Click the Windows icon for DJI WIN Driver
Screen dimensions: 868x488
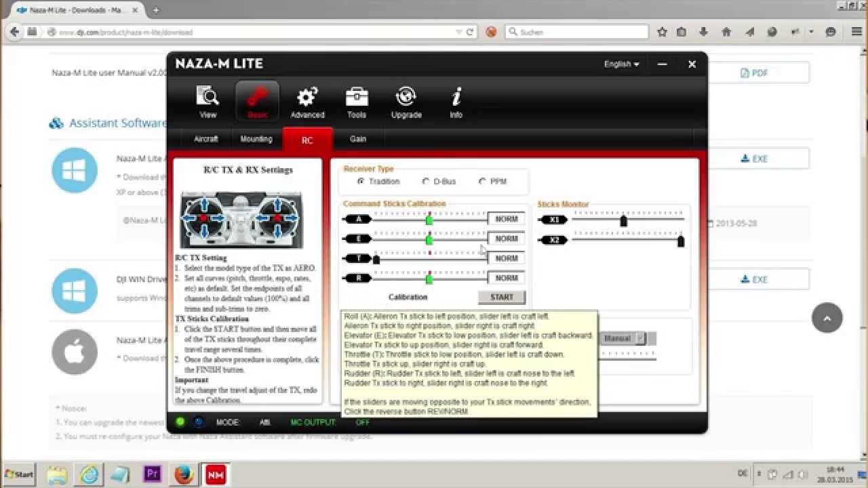(75, 291)
